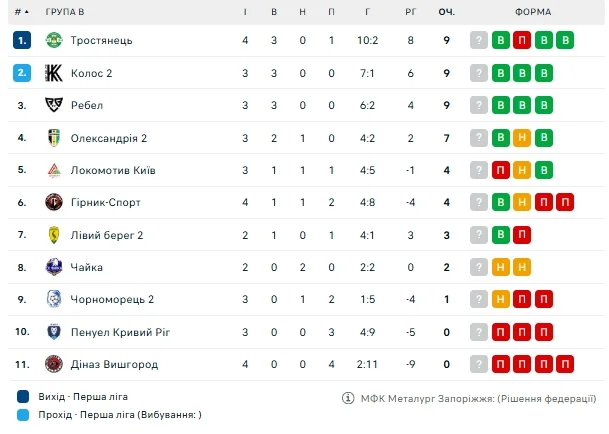The image size is (609, 434).
Task: Click the light blue Прохід legend swatch
Action: (x=23, y=415)
